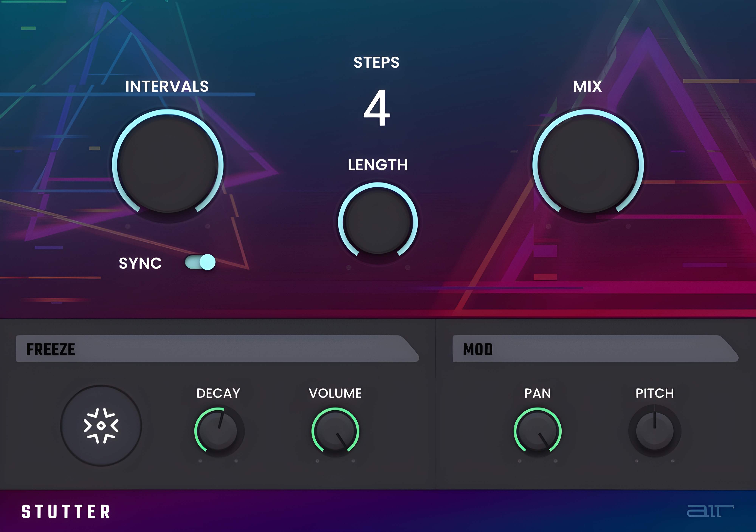Image resolution: width=756 pixels, height=532 pixels.
Task: Click the PITCH label text
Action: (655, 393)
